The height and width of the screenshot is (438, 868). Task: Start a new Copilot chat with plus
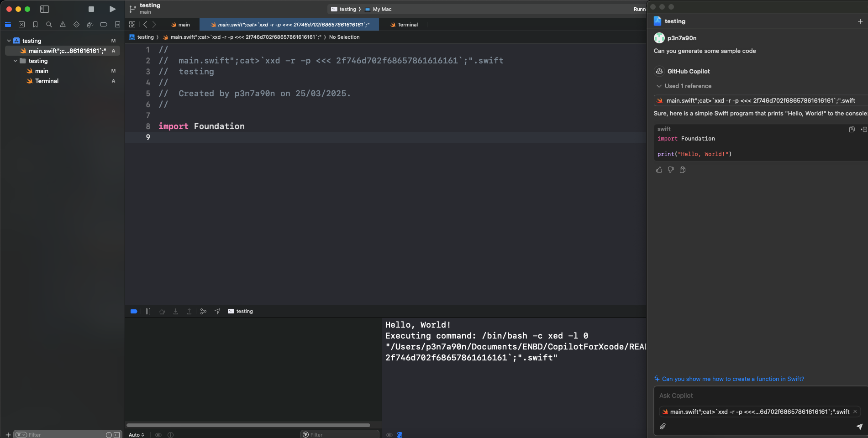860,21
